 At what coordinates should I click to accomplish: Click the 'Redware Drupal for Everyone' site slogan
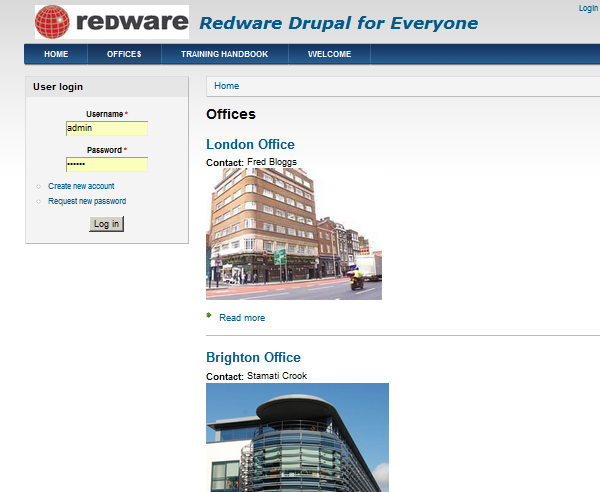339,23
